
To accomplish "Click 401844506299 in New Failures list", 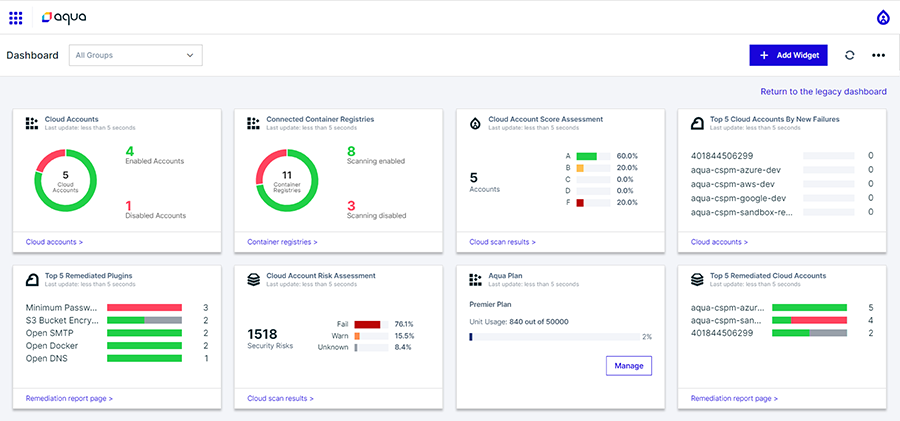I will 722,156.
